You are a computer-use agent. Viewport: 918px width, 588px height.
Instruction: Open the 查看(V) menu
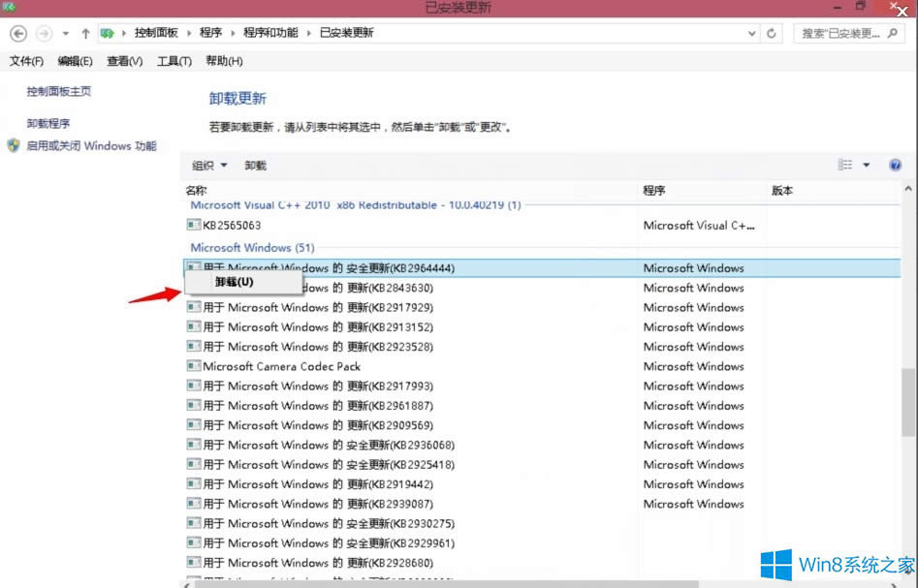[125, 61]
